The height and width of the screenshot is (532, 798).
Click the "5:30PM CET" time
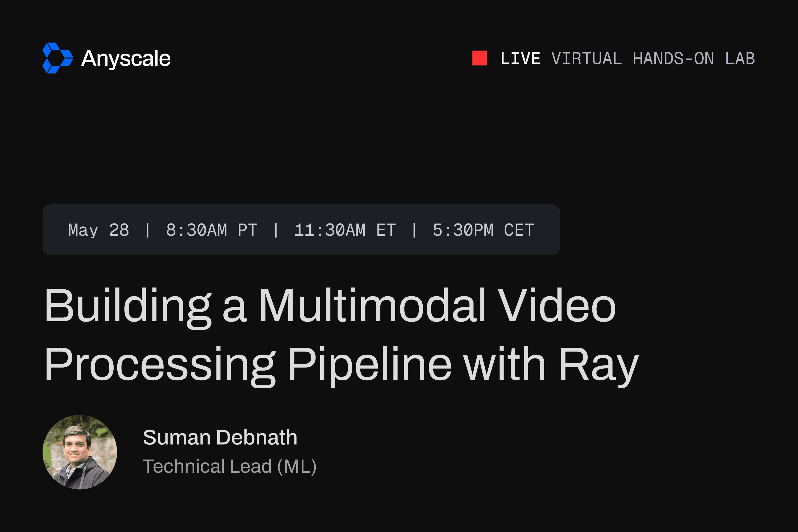tap(484, 230)
